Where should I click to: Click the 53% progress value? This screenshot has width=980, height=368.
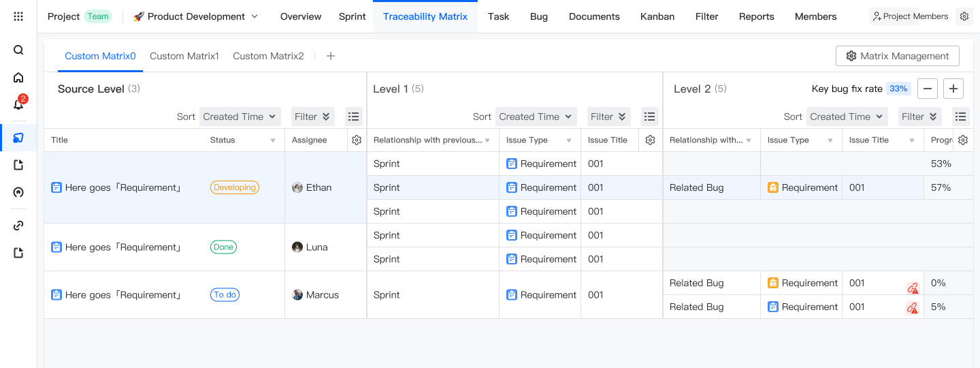pos(941,164)
